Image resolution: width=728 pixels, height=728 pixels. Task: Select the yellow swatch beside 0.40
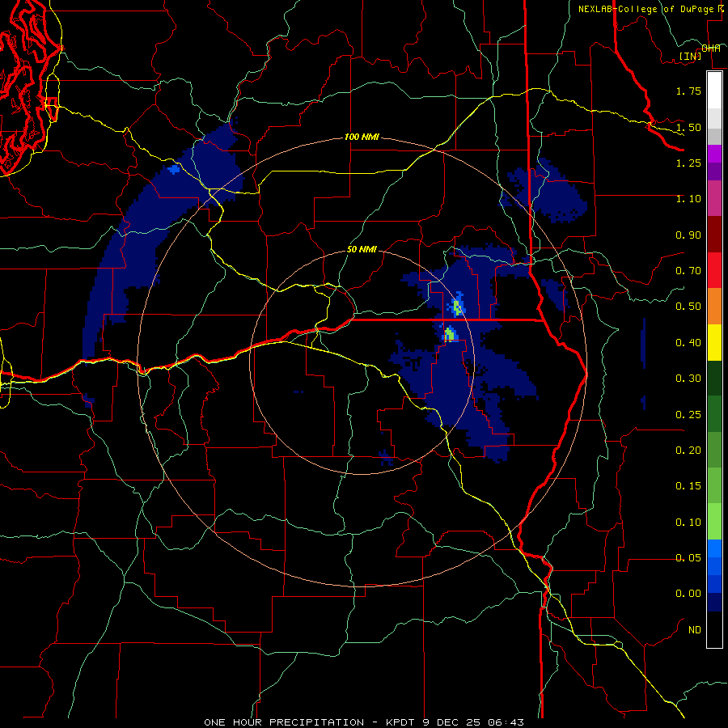(714, 343)
